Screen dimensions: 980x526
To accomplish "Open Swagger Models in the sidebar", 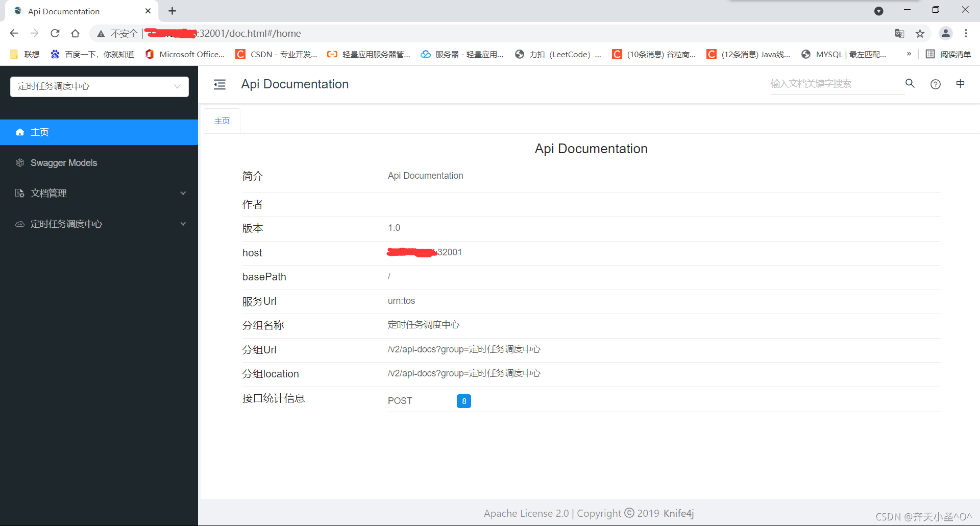I will [x=99, y=163].
